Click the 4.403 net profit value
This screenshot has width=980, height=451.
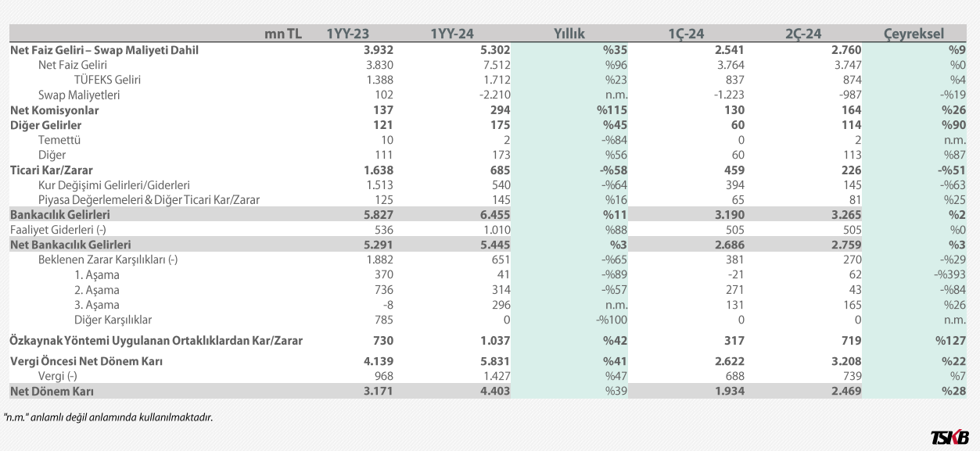[494, 390]
